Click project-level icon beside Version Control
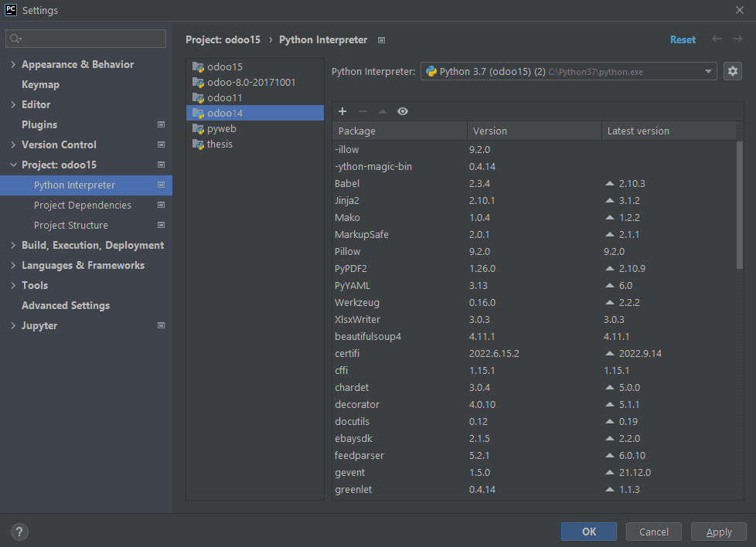Screen dimensions: 756x547 161,144
